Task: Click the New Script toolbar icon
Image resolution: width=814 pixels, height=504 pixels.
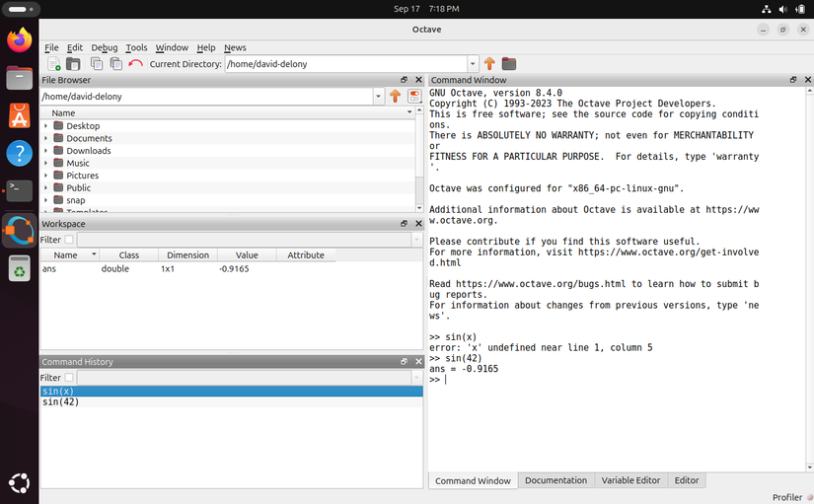Action: pyautogui.click(x=53, y=64)
